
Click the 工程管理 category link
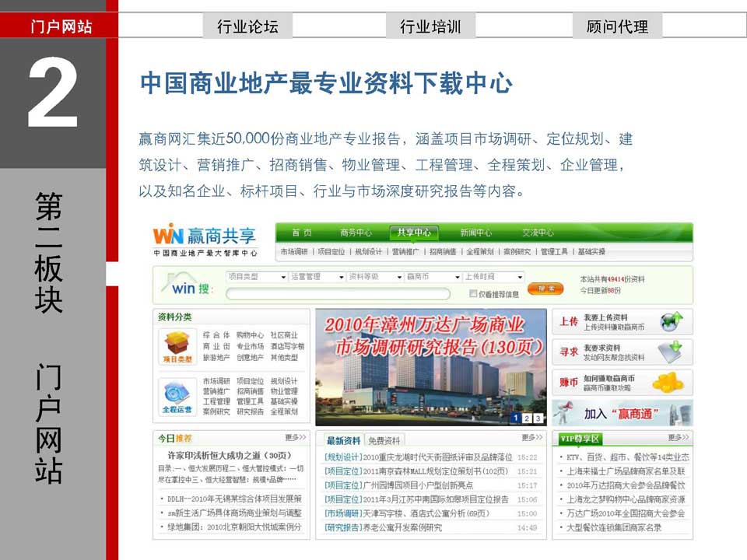tap(216, 401)
